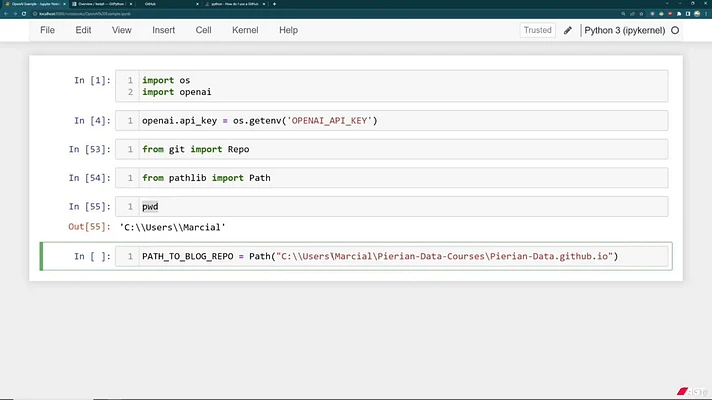Bookmark this page with the star icon

click(641, 14)
